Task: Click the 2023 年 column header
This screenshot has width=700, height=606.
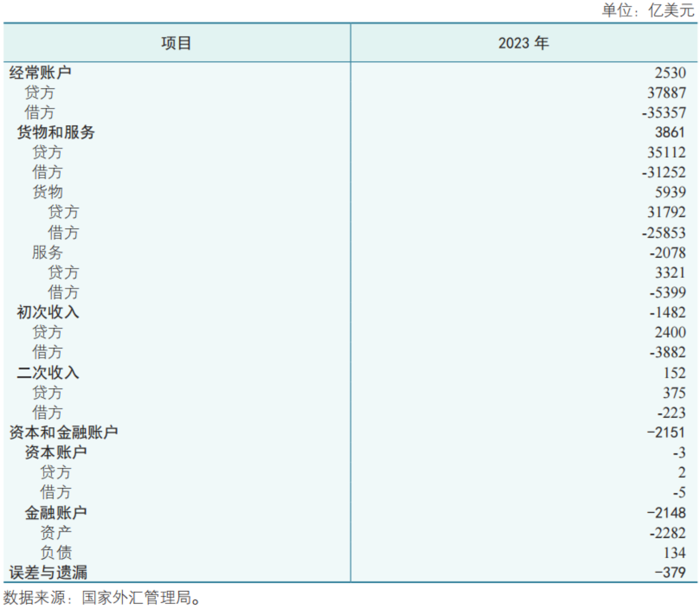Action: [x=524, y=43]
